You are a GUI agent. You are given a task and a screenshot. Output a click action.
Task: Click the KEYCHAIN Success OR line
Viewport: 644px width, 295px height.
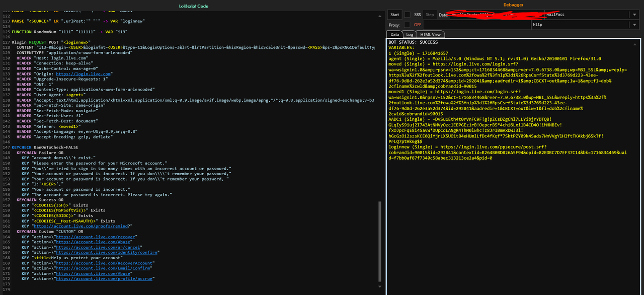click(x=40, y=200)
